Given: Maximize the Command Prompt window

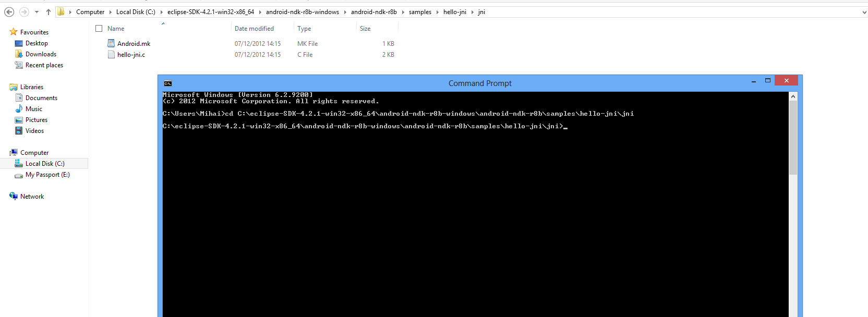Looking at the screenshot, I should pyautogui.click(x=768, y=80).
